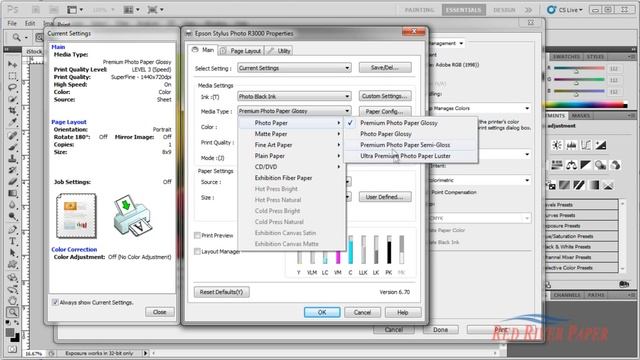Viewport: 640px width, 360px height.
Task: Select the Eyedropper tool
Action: tap(12, 122)
